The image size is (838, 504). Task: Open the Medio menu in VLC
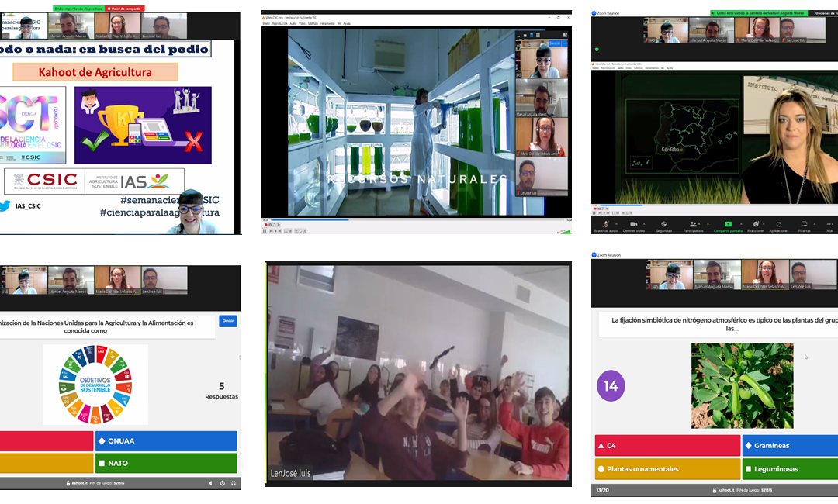tap(266, 23)
